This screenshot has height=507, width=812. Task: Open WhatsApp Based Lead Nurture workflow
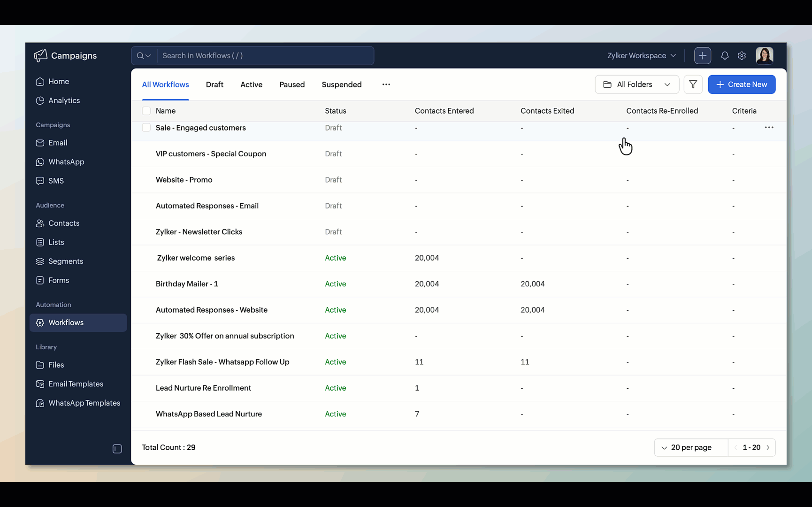[209, 414]
